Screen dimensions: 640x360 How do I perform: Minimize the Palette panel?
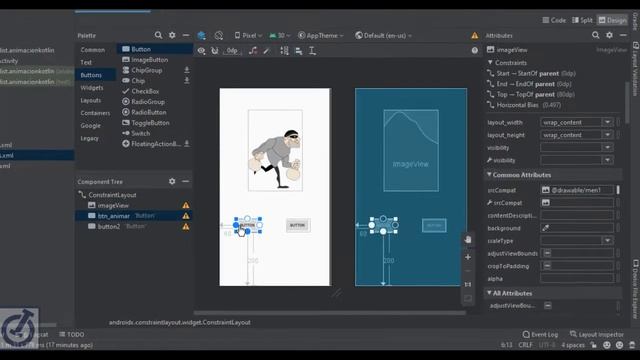click(x=186, y=36)
